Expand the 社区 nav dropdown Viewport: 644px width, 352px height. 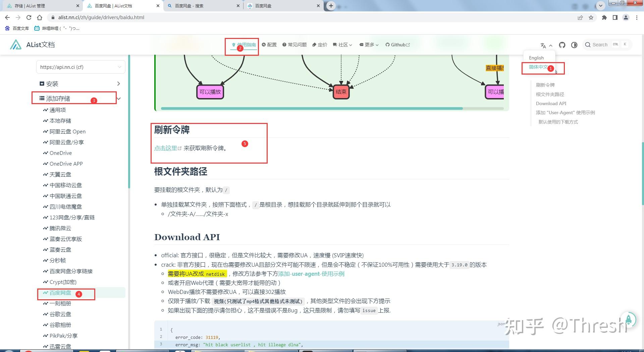(342, 45)
